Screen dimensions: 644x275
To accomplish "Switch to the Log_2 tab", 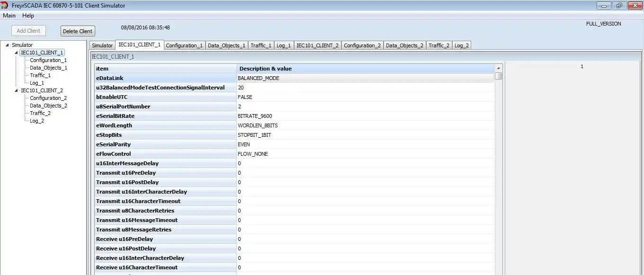I will point(462,45).
